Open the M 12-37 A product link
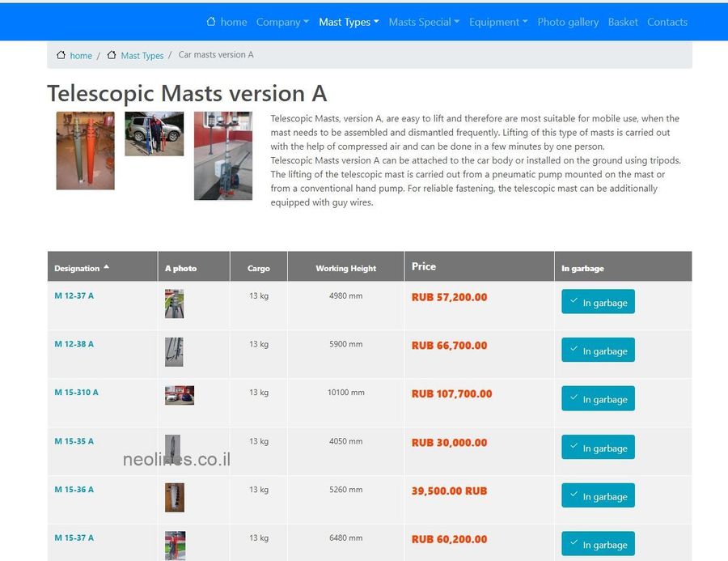This screenshot has width=728, height=561. pos(74,295)
